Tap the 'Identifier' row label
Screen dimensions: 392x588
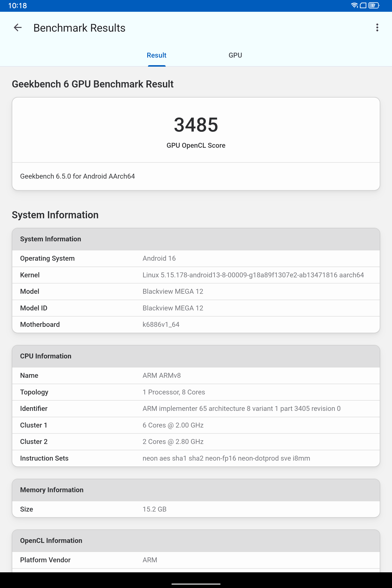(34, 409)
